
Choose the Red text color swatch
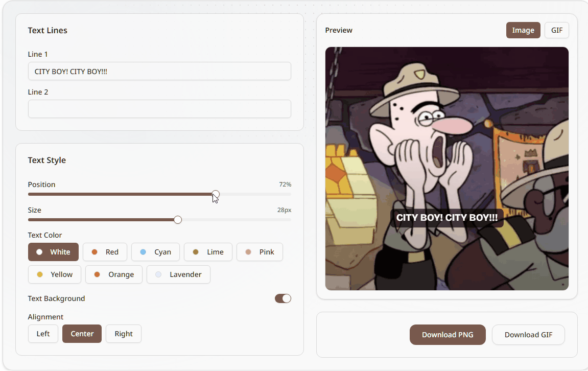[105, 252]
